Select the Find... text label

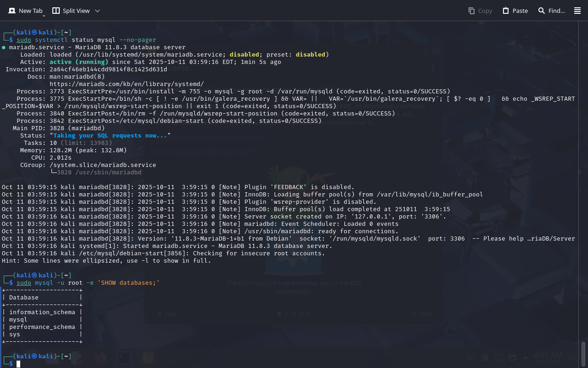(x=557, y=11)
